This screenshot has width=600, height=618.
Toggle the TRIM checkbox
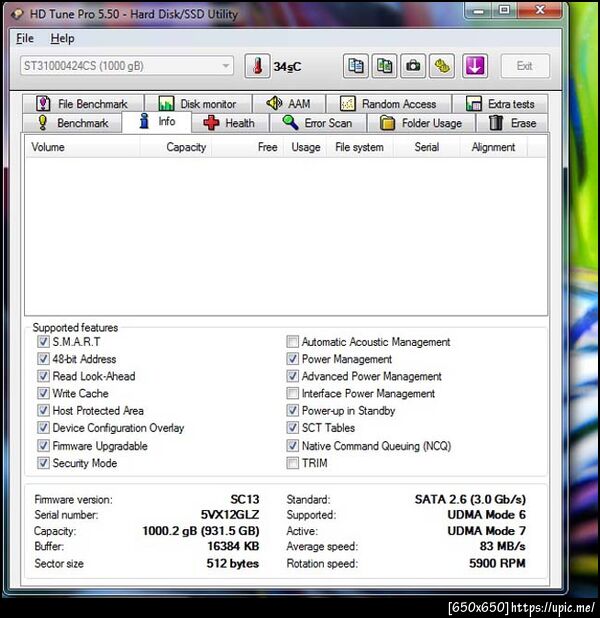293,463
